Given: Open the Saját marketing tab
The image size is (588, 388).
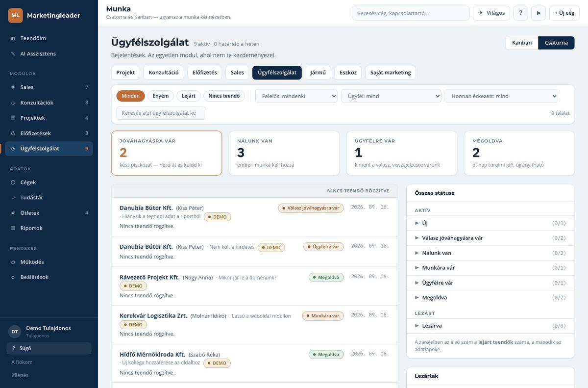Looking at the screenshot, I should (391, 73).
